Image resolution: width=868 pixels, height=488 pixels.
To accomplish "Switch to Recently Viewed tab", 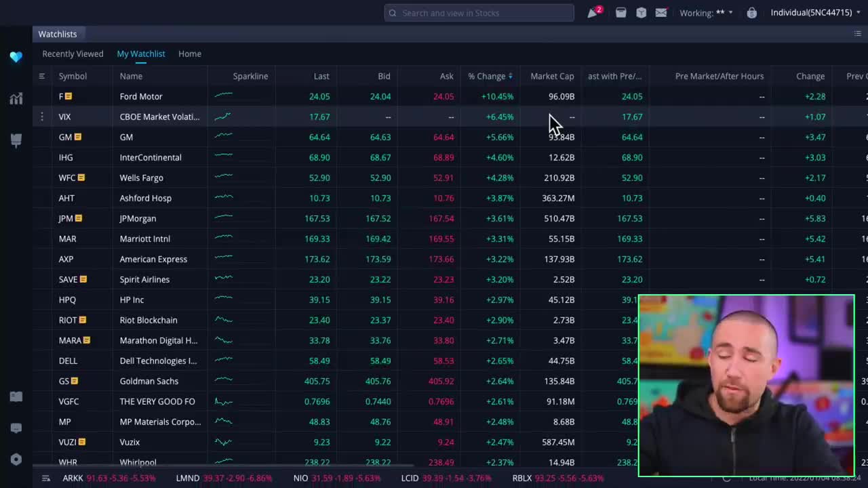I will 73,54.
